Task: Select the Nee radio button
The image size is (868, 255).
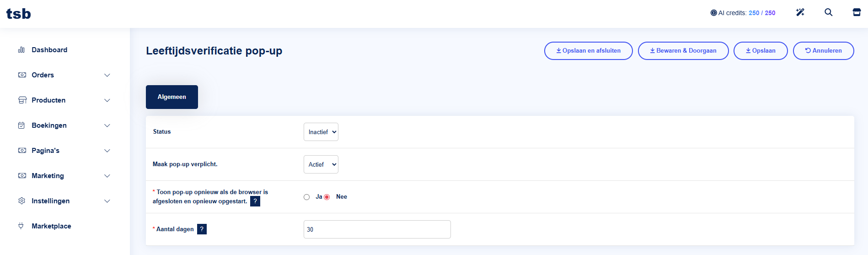Action: 327,197
